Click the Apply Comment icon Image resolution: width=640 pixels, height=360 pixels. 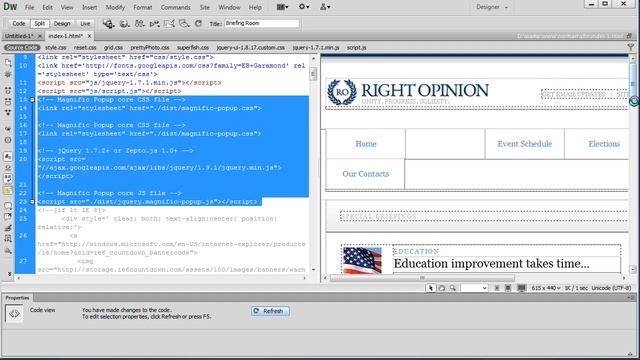[8, 205]
